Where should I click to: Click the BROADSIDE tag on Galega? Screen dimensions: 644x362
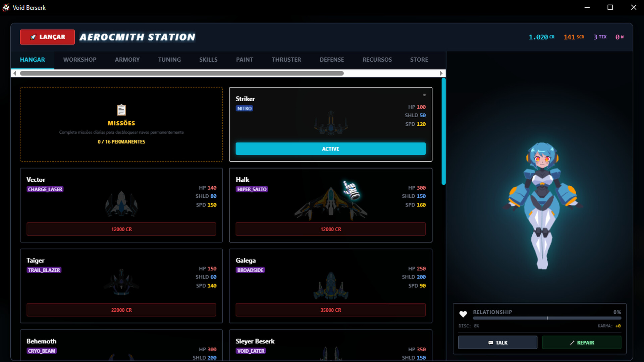[250, 270]
